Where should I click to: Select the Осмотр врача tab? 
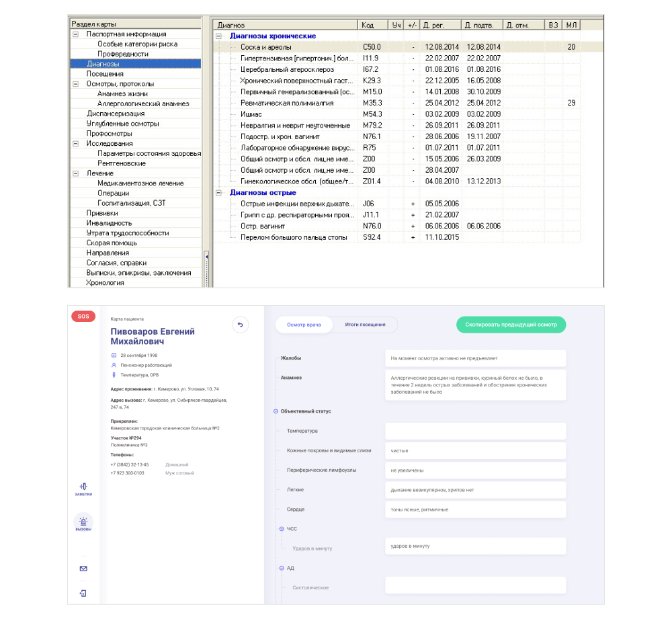coord(304,325)
